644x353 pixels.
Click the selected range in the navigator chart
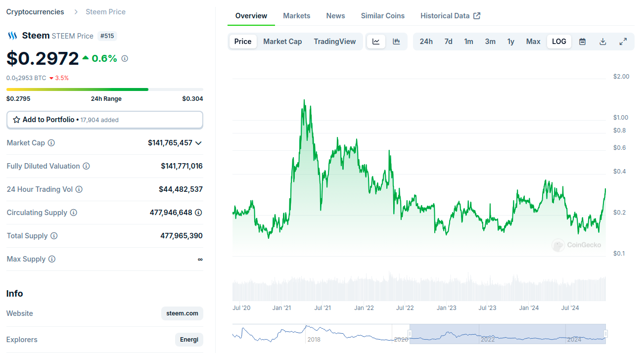pyautogui.click(x=507, y=334)
